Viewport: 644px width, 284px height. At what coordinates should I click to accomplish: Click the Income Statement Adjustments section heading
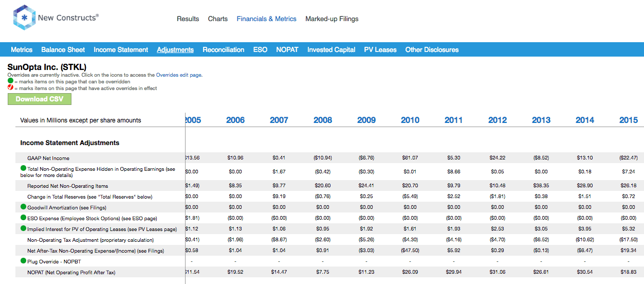pos(70,143)
